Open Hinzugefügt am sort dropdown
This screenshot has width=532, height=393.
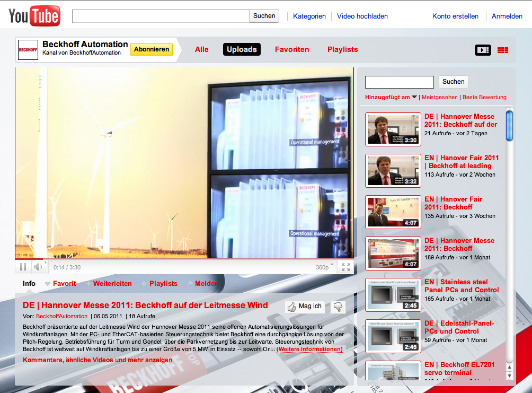(391, 97)
